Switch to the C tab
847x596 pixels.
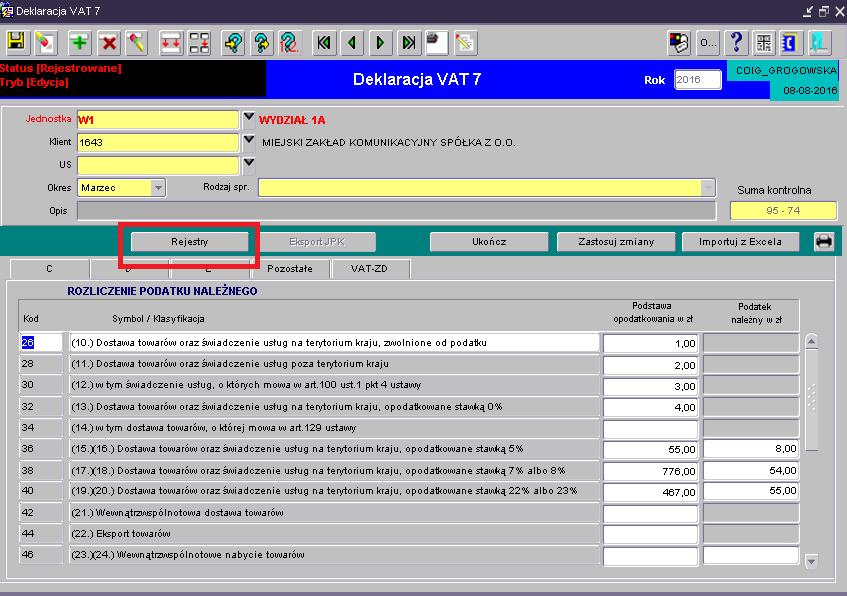(49, 269)
